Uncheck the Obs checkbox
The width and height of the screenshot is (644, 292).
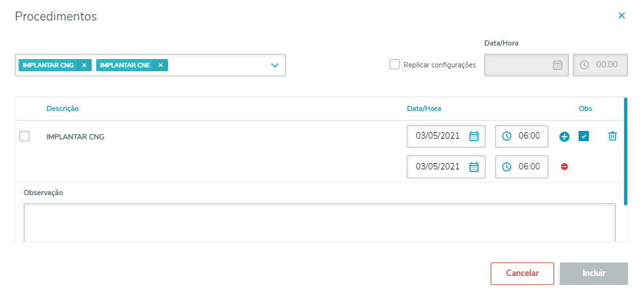click(x=584, y=136)
